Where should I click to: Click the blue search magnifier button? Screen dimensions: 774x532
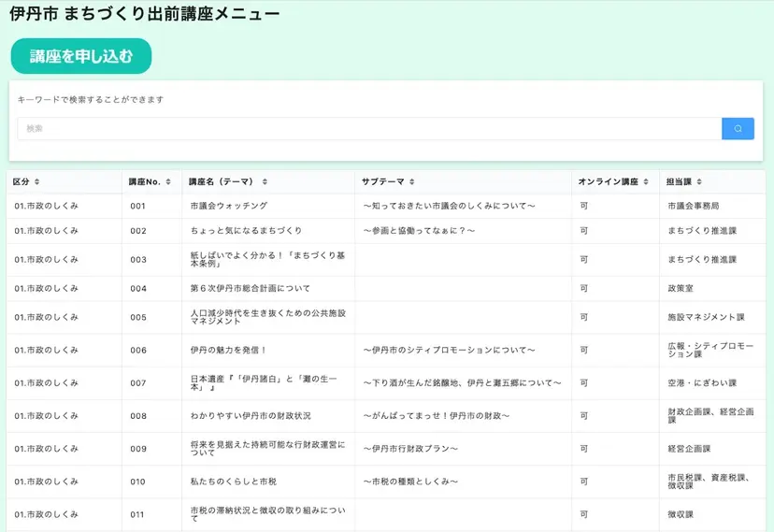(738, 129)
